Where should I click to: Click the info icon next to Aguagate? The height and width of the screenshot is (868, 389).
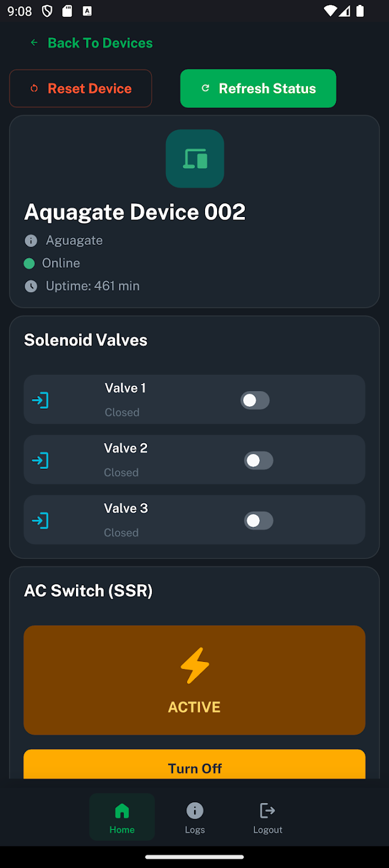[x=31, y=241]
